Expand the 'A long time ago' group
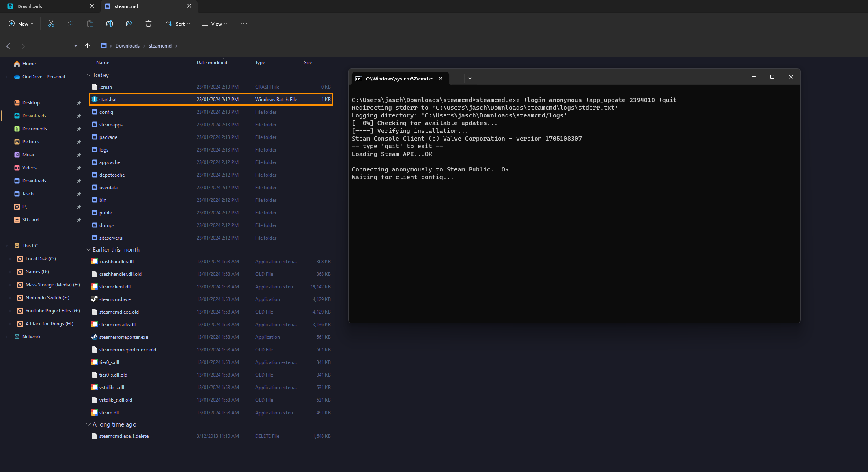868x472 pixels. tap(89, 424)
